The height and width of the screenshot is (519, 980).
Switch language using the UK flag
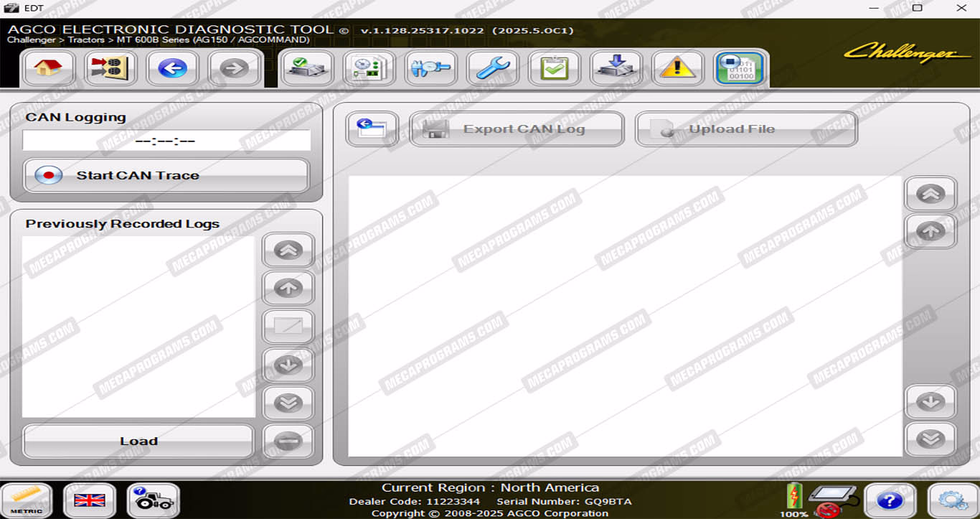point(90,500)
